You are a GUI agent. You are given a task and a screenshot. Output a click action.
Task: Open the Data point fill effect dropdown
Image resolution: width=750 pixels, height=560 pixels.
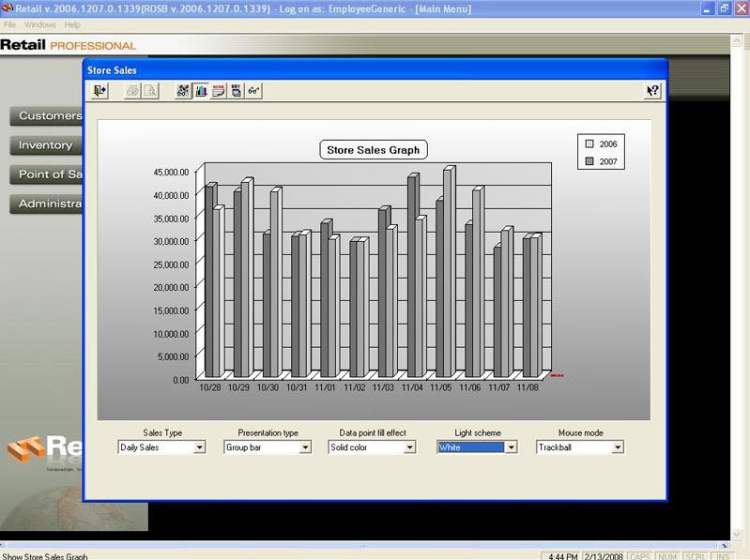point(409,447)
